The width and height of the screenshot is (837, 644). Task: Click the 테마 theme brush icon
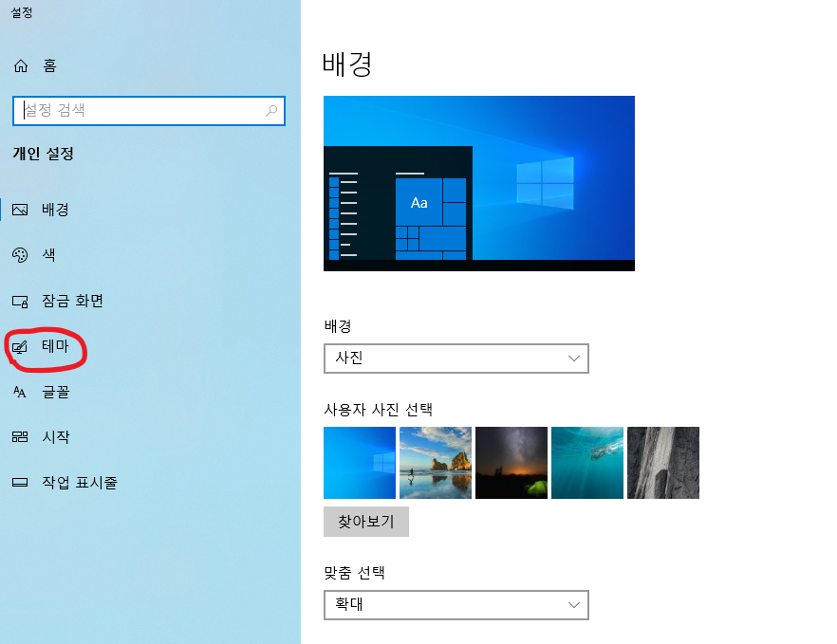point(20,347)
